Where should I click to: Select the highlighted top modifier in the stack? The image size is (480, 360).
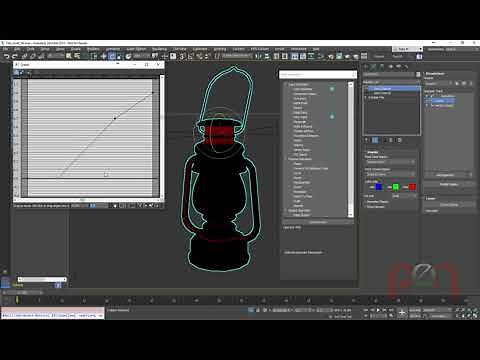click(x=392, y=88)
